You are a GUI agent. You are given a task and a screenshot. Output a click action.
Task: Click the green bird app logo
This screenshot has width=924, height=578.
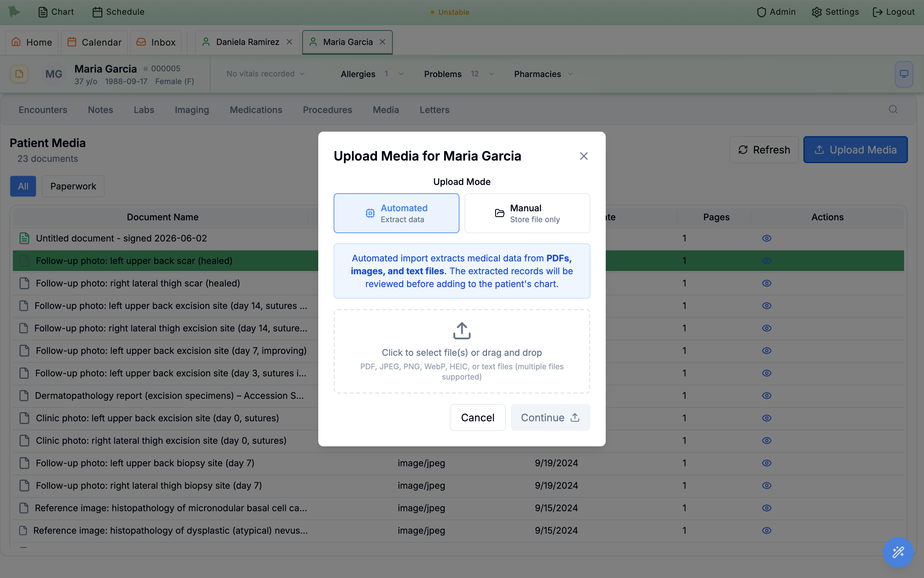(14, 12)
